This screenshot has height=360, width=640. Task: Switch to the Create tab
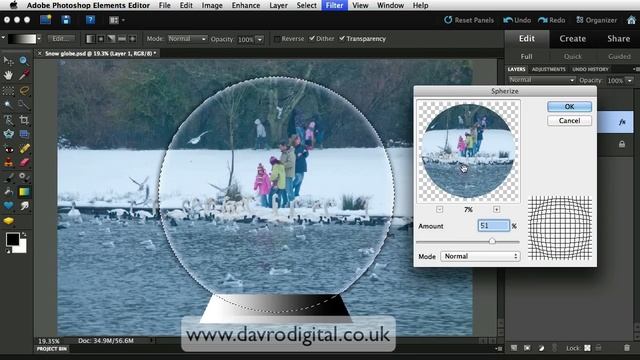coord(573,39)
